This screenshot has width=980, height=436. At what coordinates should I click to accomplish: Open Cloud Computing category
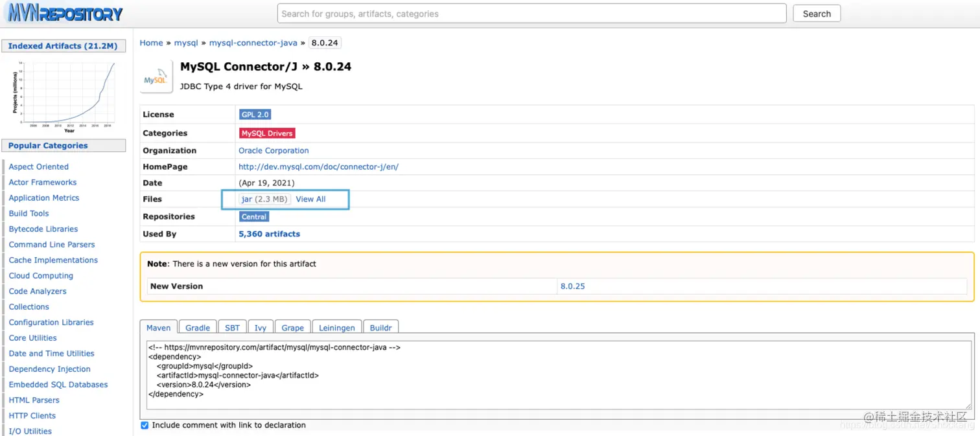(41, 275)
